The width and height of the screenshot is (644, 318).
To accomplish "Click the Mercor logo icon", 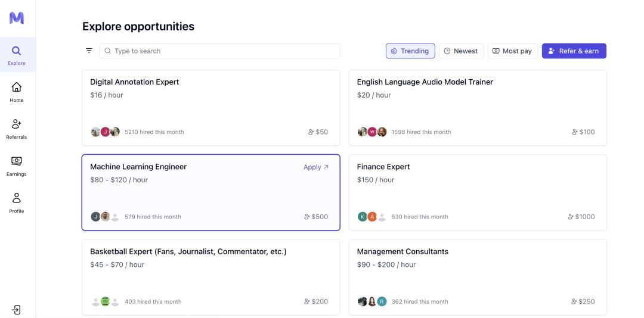I will [17, 18].
